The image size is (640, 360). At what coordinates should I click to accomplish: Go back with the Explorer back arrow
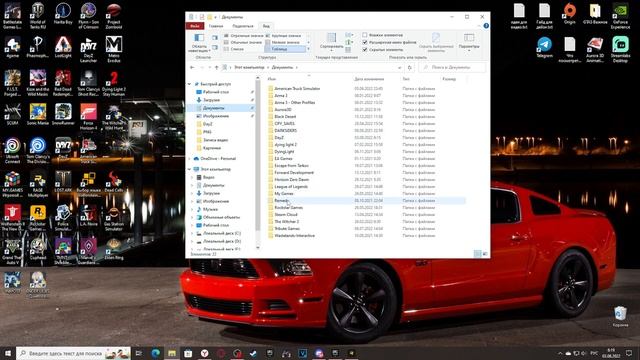tap(192, 67)
